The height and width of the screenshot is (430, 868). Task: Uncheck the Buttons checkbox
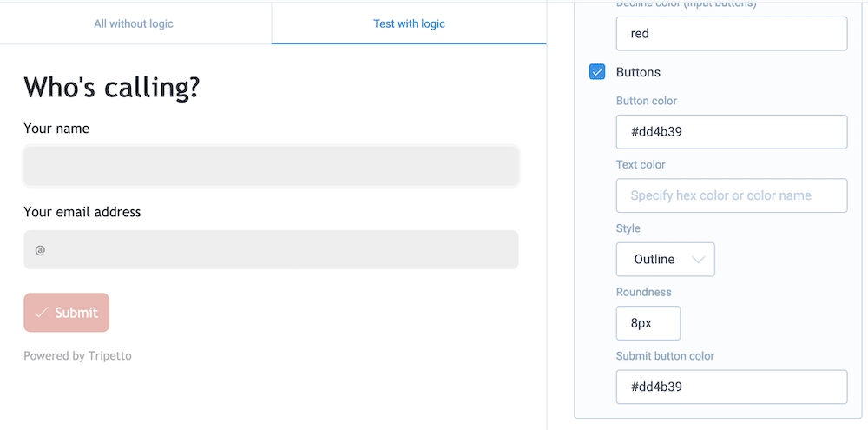click(597, 72)
